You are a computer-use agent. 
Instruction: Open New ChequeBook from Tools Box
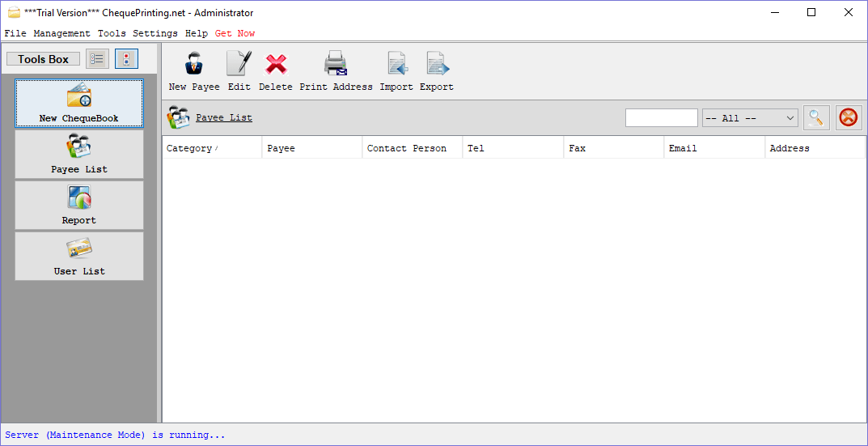(x=79, y=103)
